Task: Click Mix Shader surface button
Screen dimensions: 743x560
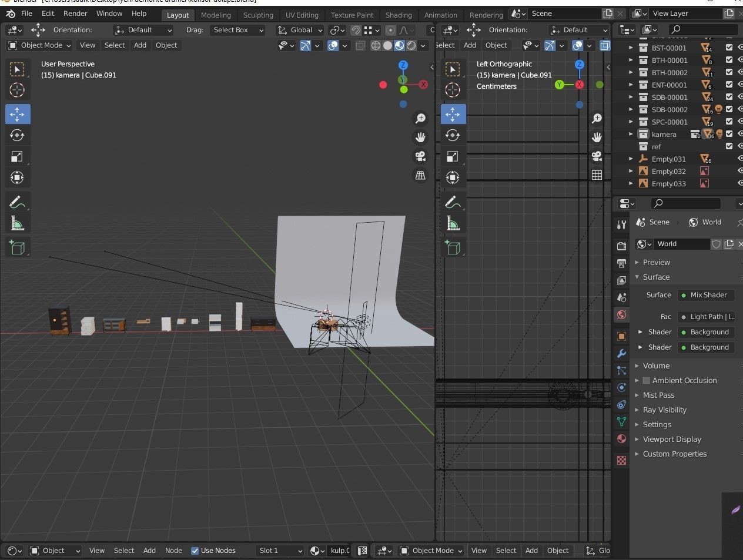Action: point(706,295)
